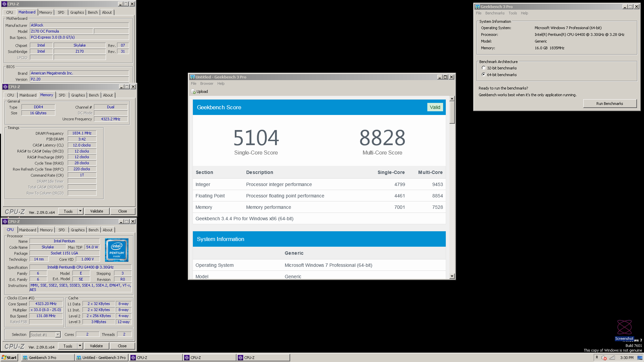Open the Socket #1 selection combo box
Screen dimensions: 644x362
click(x=45, y=335)
